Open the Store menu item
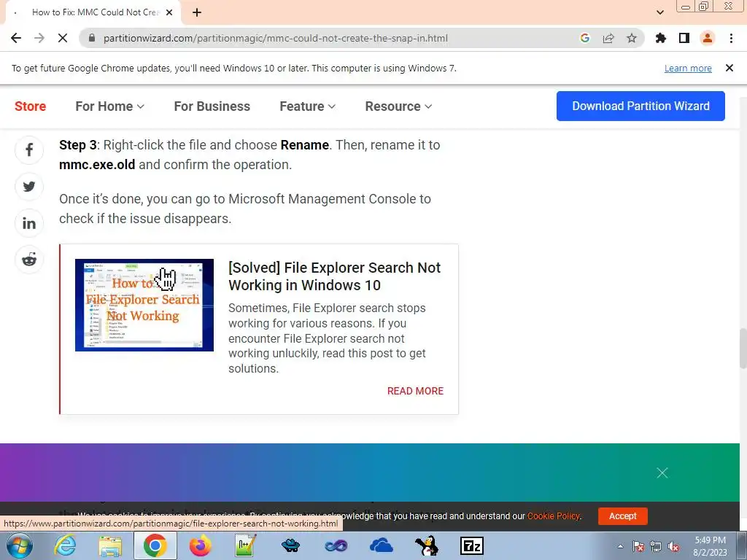This screenshot has height=560, width=747. 30,106
